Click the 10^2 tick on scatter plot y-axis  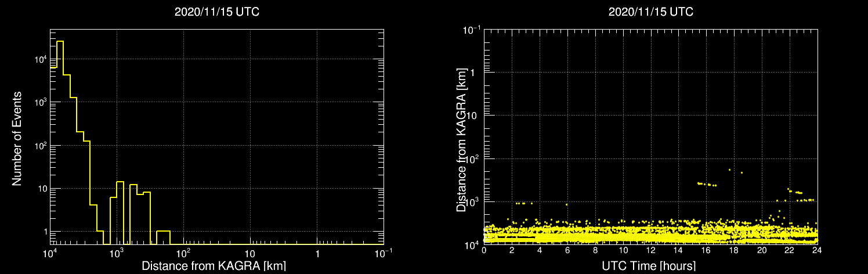[472, 158]
